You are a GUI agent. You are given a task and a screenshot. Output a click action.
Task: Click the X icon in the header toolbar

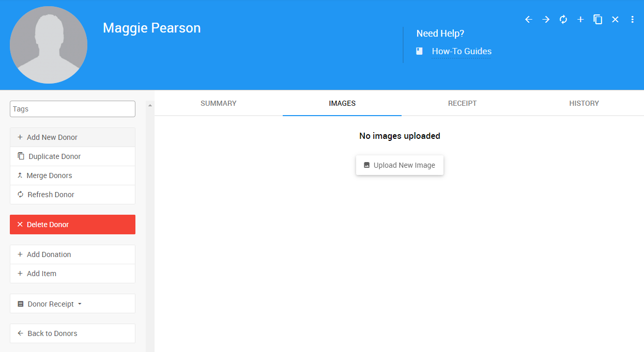tap(615, 20)
